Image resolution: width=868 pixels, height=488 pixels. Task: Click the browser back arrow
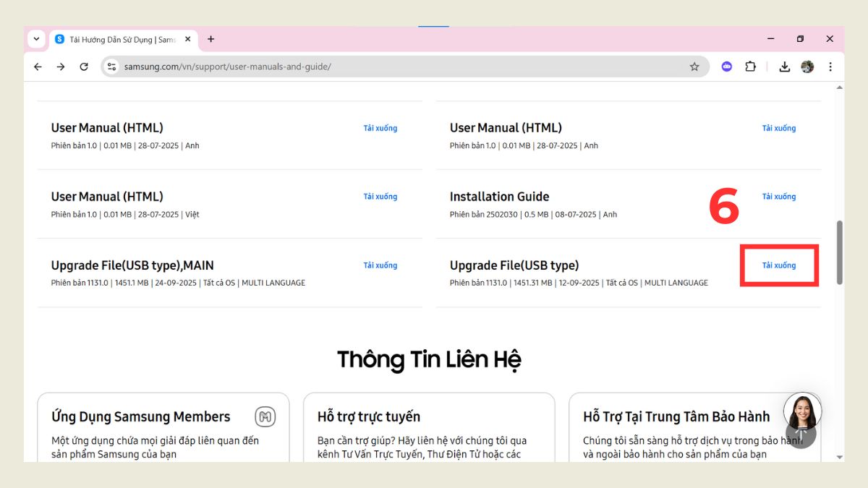point(38,67)
